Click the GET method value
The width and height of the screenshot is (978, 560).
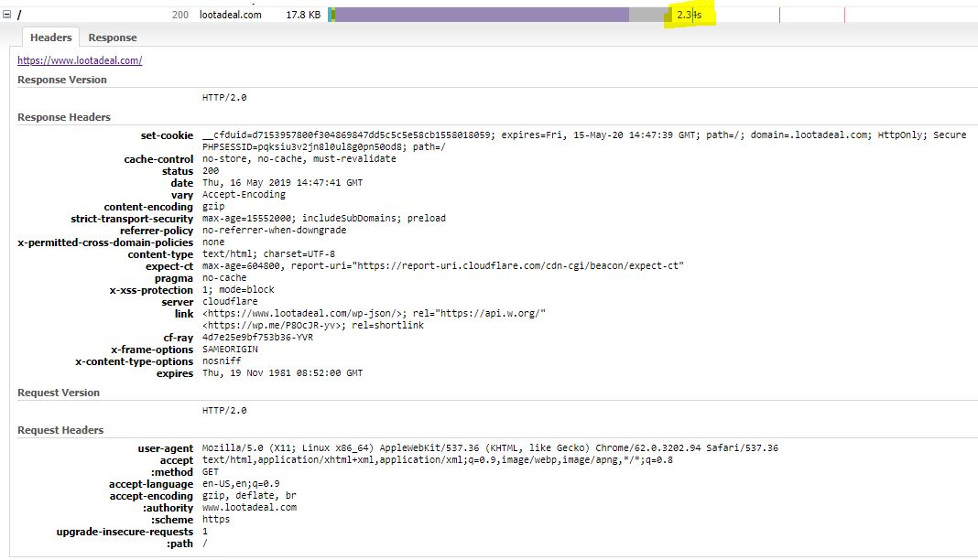coord(211,471)
